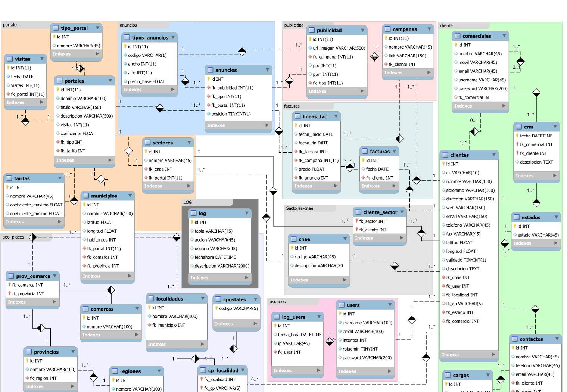Click the table icon of the comerciales table
This screenshot has height=392, width=567.
point(457,36)
